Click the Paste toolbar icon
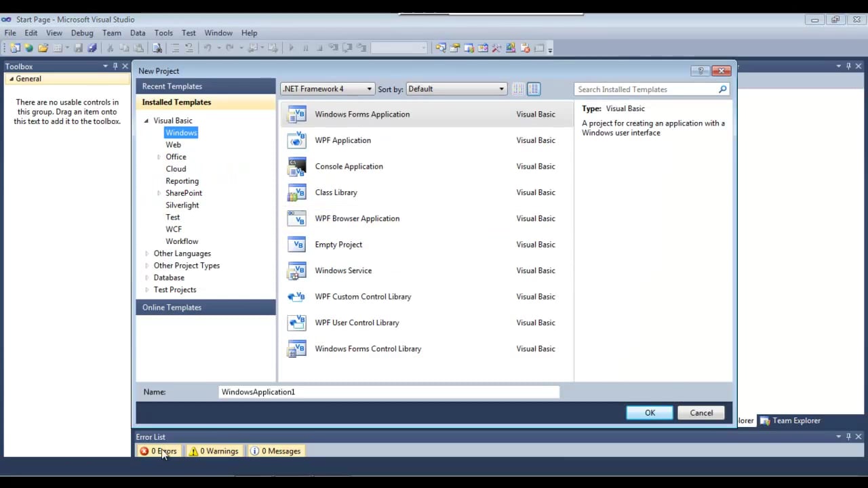 tap(138, 48)
